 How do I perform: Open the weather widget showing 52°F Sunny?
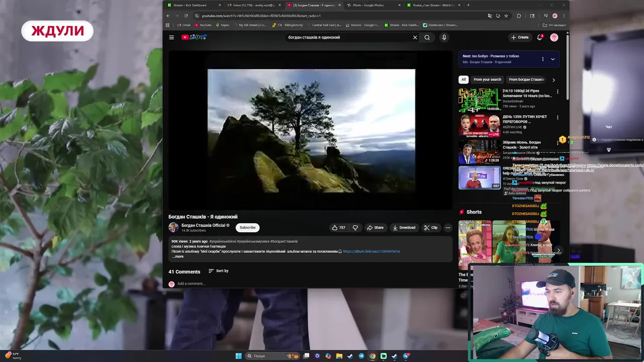pyautogui.click(x=13, y=355)
